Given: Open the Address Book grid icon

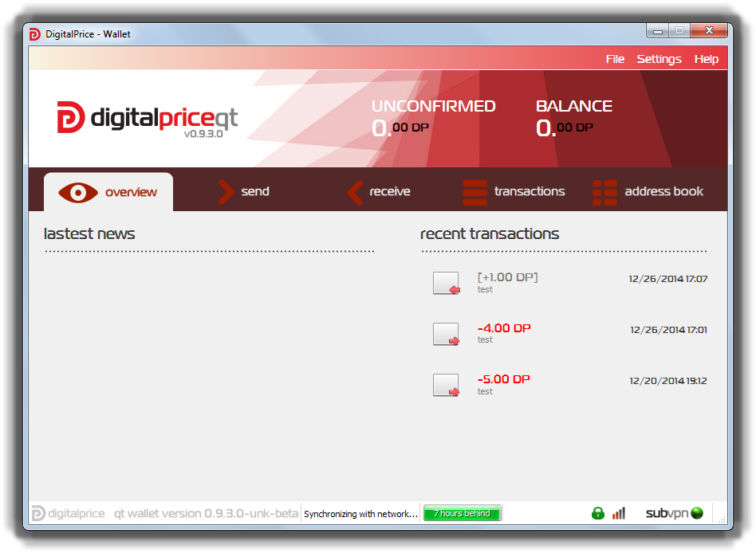Looking at the screenshot, I should (x=604, y=191).
